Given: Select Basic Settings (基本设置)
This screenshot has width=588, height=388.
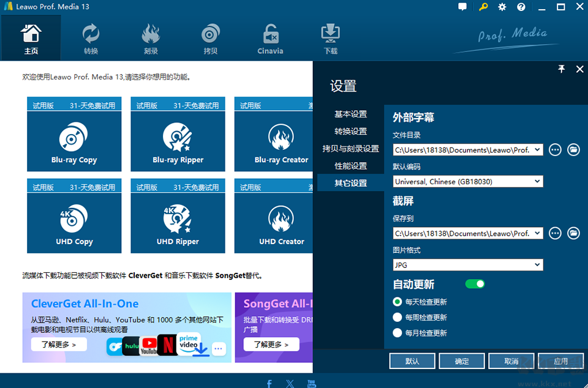Looking at the screenshot, I should (x=350, y=114).
